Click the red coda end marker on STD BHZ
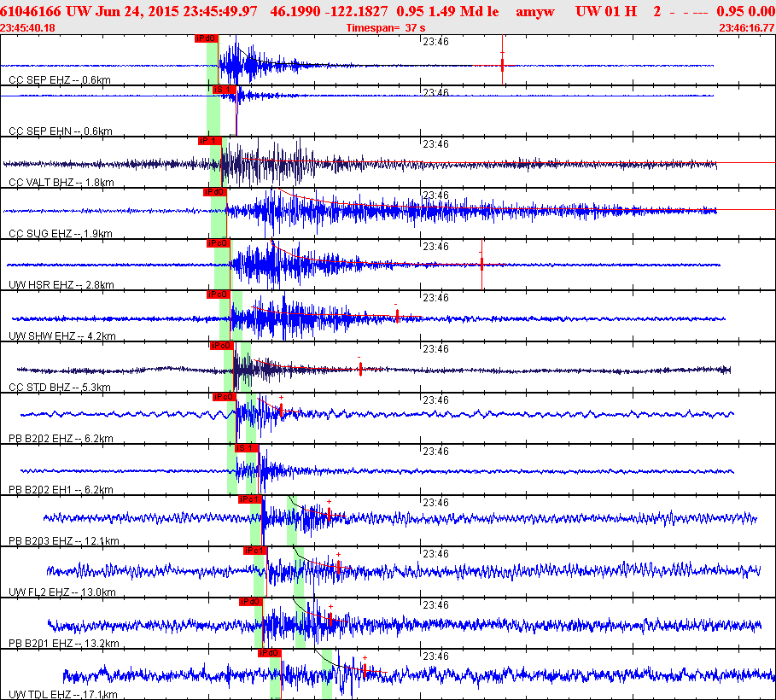The height and width of the screenshot is (700, 776). [x=361, y=369]
